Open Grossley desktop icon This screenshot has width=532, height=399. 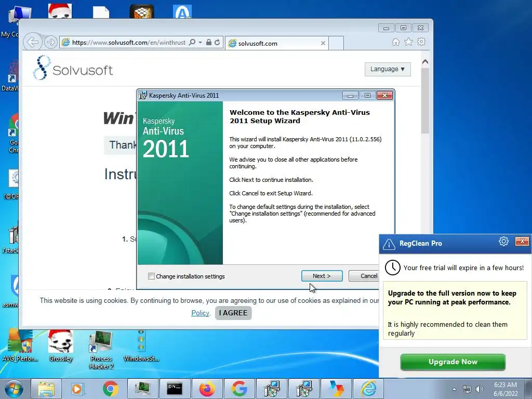[61, 346]
